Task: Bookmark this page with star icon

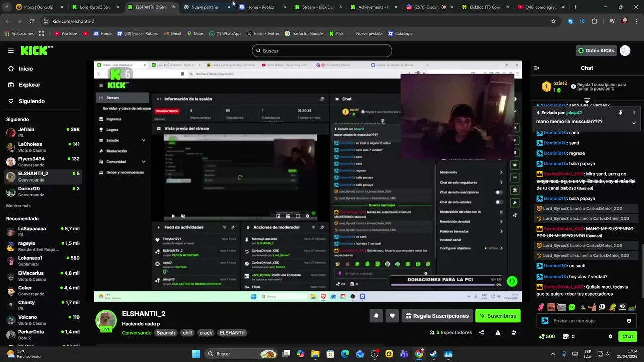Action: point(553,21)
